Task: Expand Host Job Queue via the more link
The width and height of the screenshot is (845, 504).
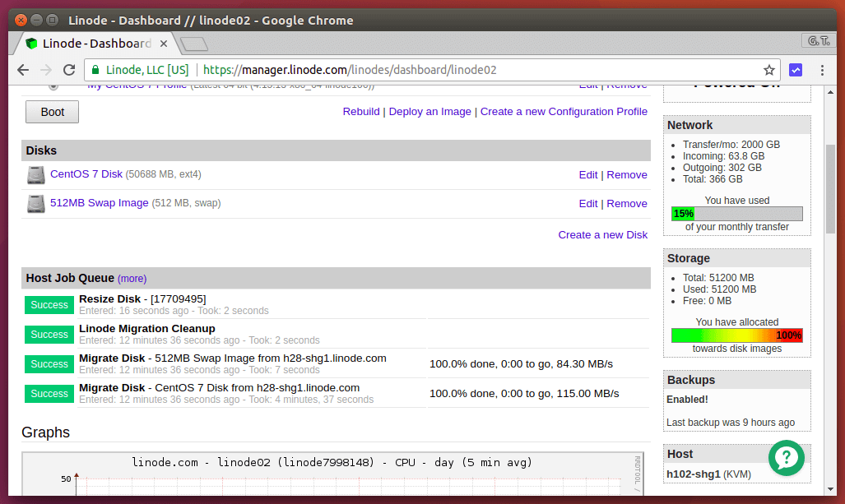Action: tap(132, 279)
